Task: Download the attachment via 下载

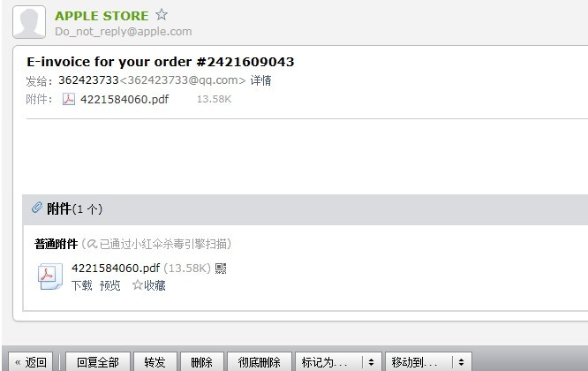Action: pos(82,285)
